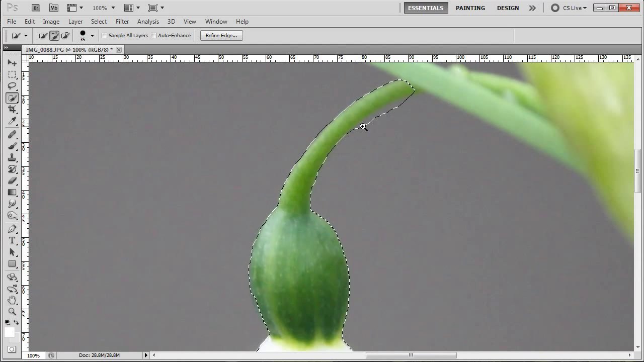Click the Refine Edge button

(221, 36)
